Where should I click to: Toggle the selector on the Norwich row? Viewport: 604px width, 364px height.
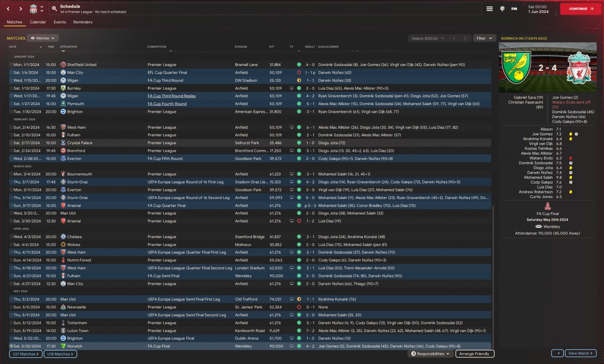[11, 346]
